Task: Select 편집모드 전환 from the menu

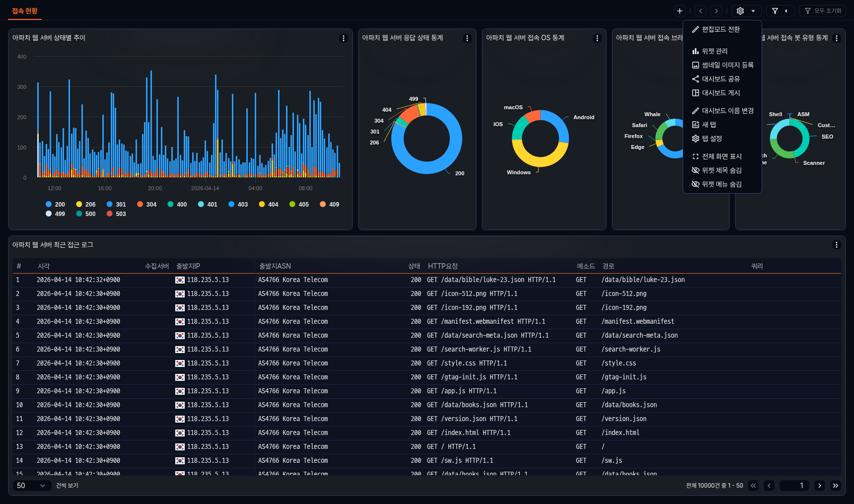Action: click(x=720, y=29)
